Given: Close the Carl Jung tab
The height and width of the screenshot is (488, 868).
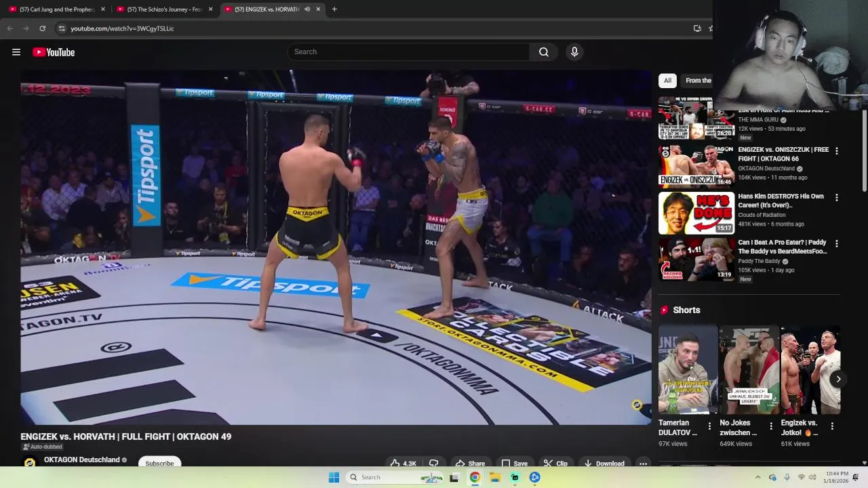Looking at the screenshot, I should [103, 9].
